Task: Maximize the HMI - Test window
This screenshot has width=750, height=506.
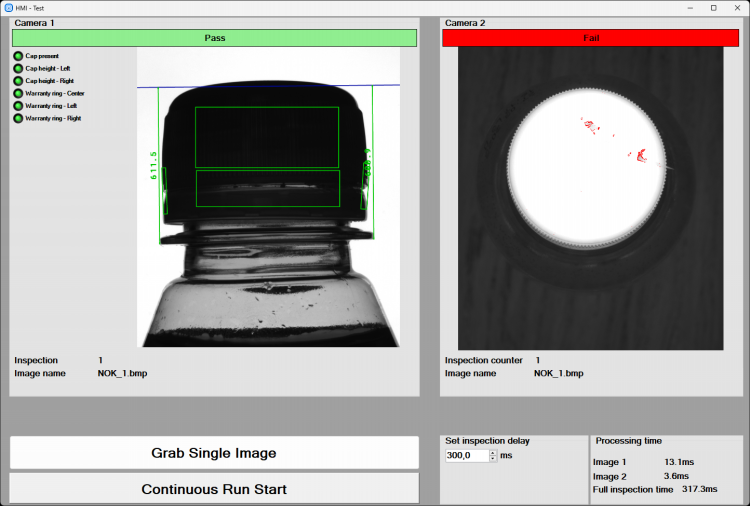Action: pyautogui.click(x=713, y=7)
